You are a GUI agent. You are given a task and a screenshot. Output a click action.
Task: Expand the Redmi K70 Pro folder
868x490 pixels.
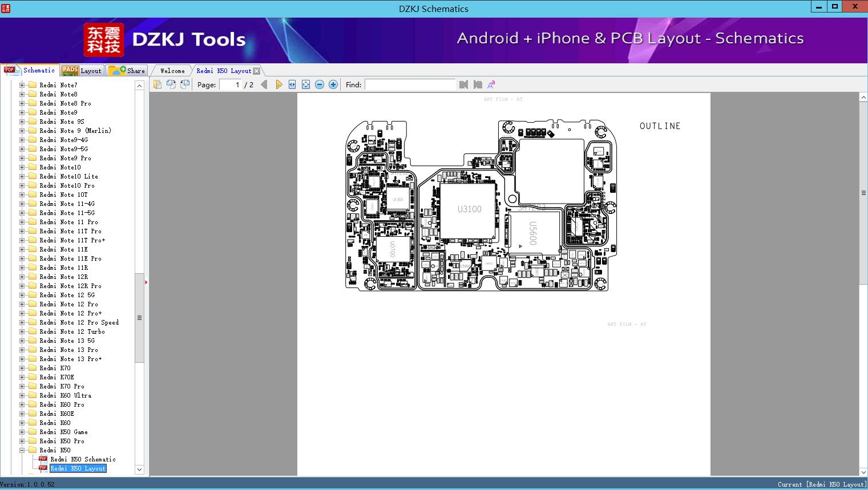(x=22, y=386)
